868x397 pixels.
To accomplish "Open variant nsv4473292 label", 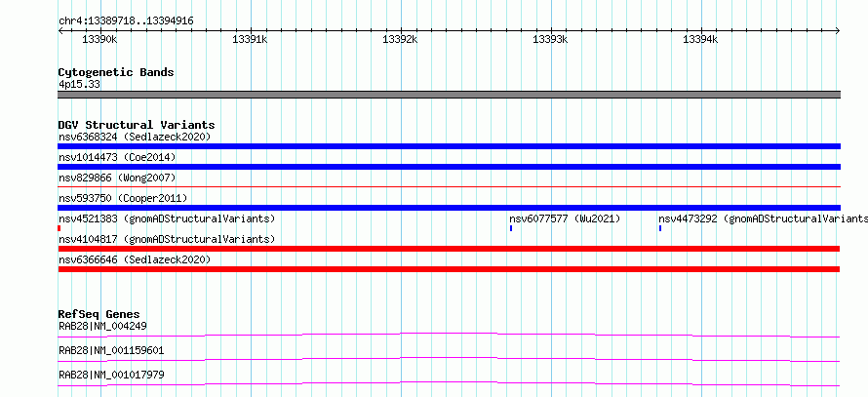I will (x=763, y=218).
